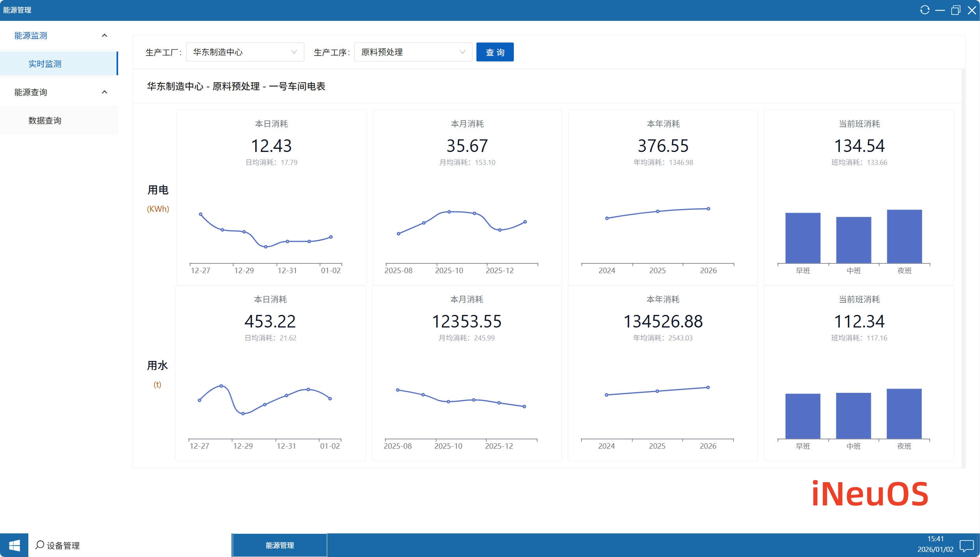Collapse the 能源监测 sidebar section
Screen dimensions: 980x557
click(x=104, y=35)
